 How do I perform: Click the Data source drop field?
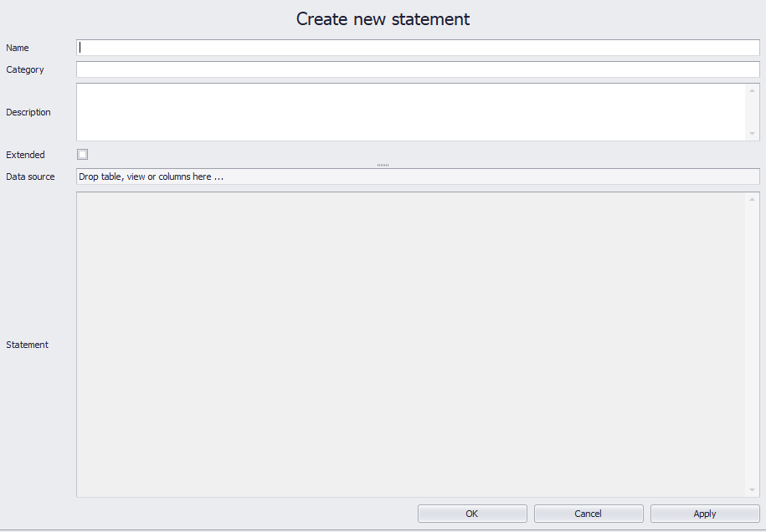pos(418,176)
